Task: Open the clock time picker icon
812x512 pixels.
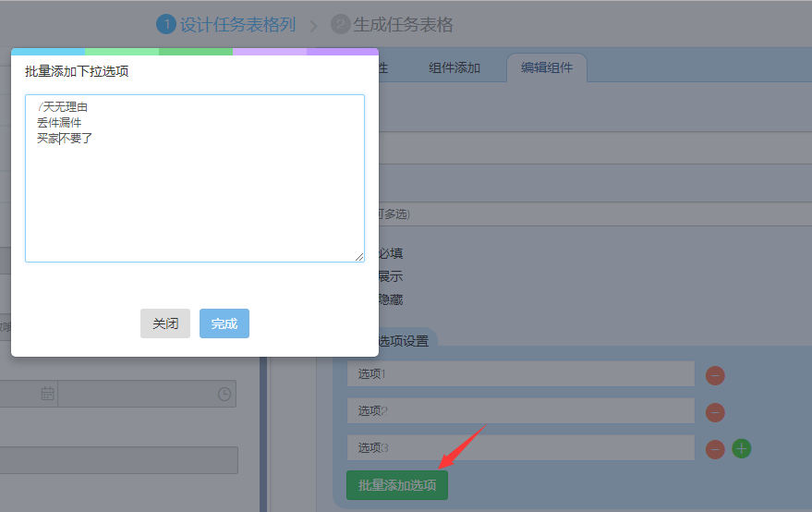Action: pyautogui.click(x=224, y=394)
